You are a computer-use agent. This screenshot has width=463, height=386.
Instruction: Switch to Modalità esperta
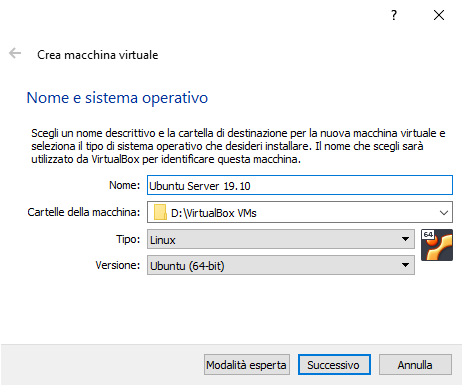pyautogui.click(x=247, y=365)
